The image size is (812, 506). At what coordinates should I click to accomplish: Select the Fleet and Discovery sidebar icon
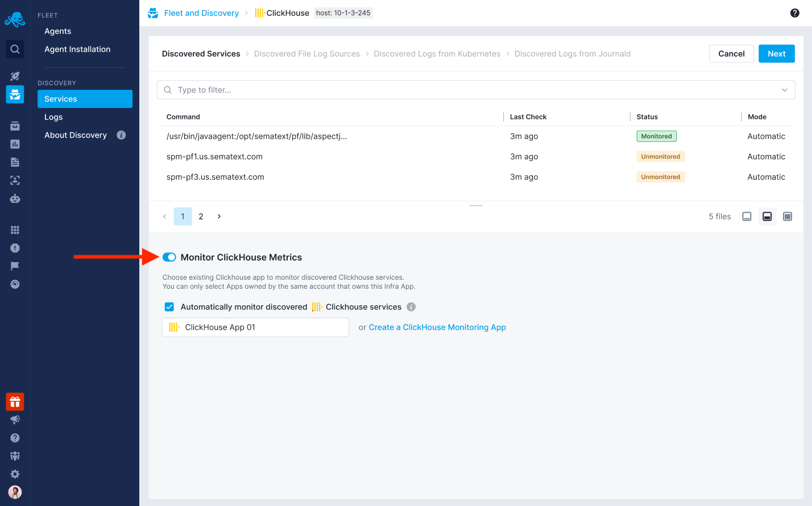(15, 94)
